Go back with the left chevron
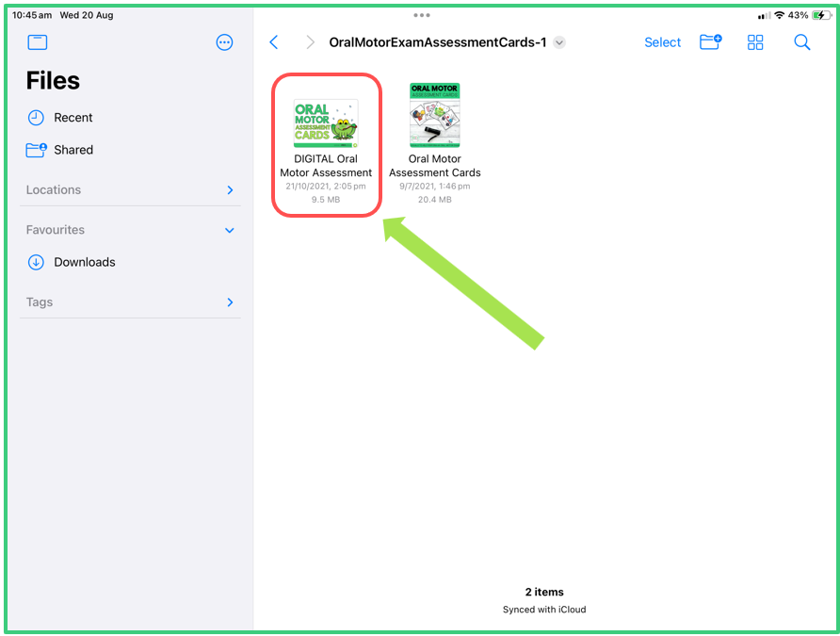The image size is (840, 636). coord(274,42)
